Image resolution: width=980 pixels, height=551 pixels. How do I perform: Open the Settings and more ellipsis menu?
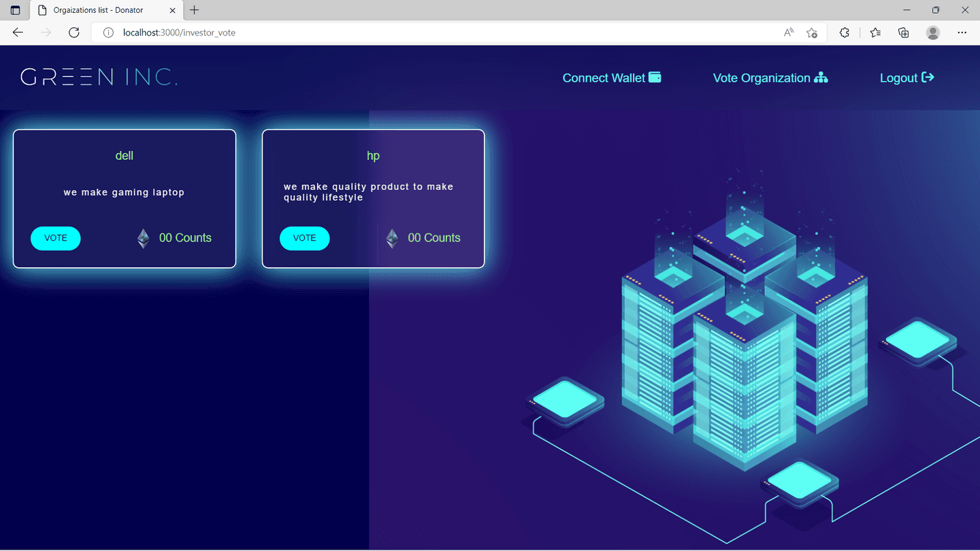coord(962,32)
